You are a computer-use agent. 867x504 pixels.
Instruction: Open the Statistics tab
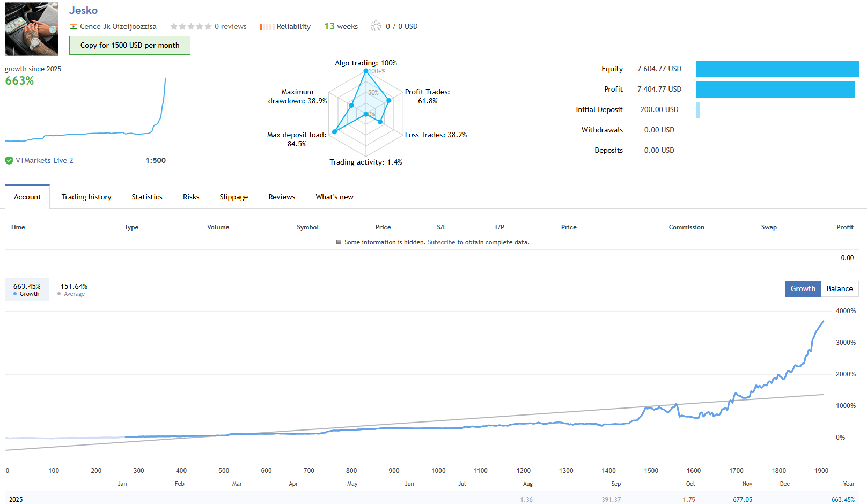147,197
